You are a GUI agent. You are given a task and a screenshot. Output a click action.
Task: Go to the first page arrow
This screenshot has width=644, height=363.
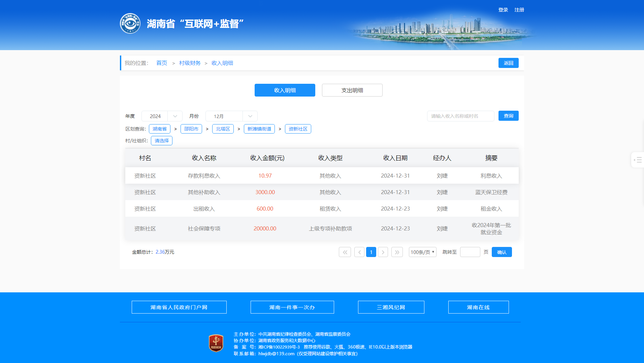point(345,252)
